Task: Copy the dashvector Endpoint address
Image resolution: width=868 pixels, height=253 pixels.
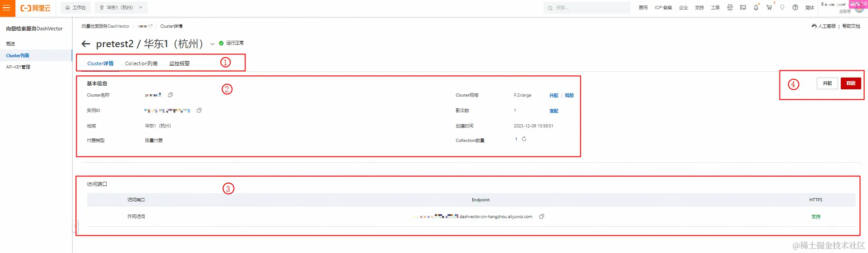Action: (x=542, y=216)
